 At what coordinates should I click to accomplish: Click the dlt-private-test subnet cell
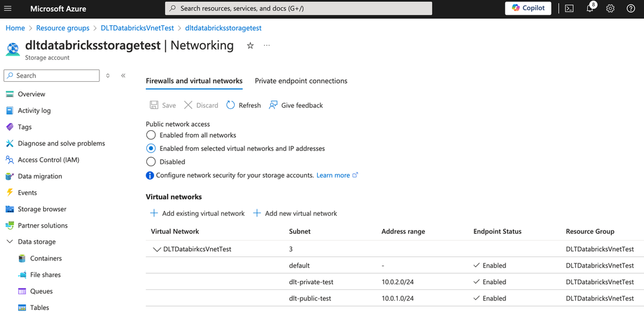pyautogui.click(x=311, y=282)
